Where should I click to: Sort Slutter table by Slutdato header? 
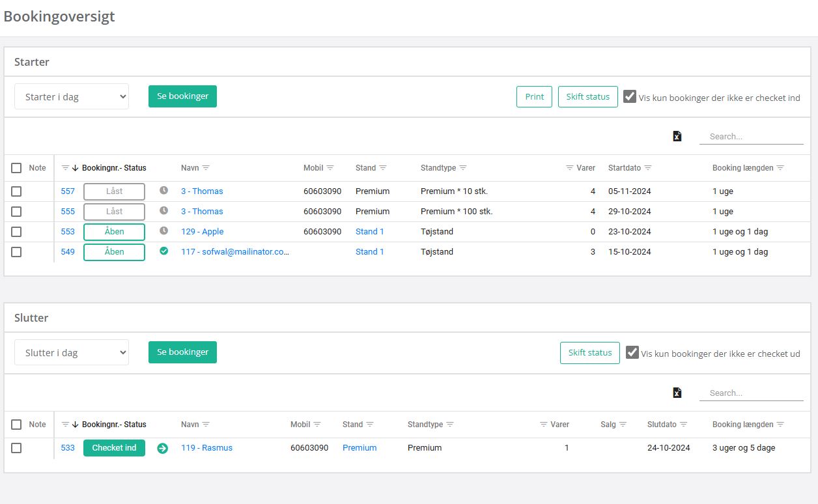tap(662, 425)
